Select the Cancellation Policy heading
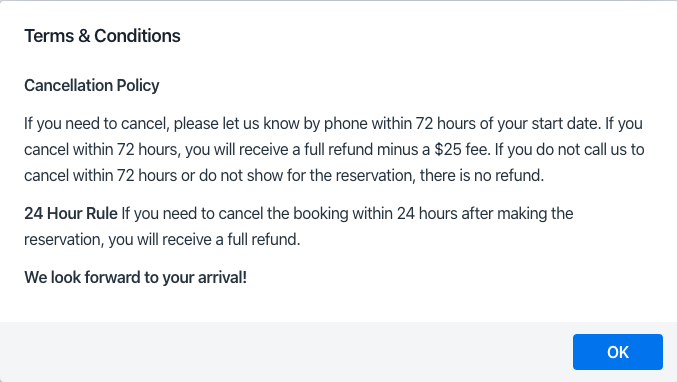Image resolution: width=677 pixels, height=382 pixels. point(92,85)
